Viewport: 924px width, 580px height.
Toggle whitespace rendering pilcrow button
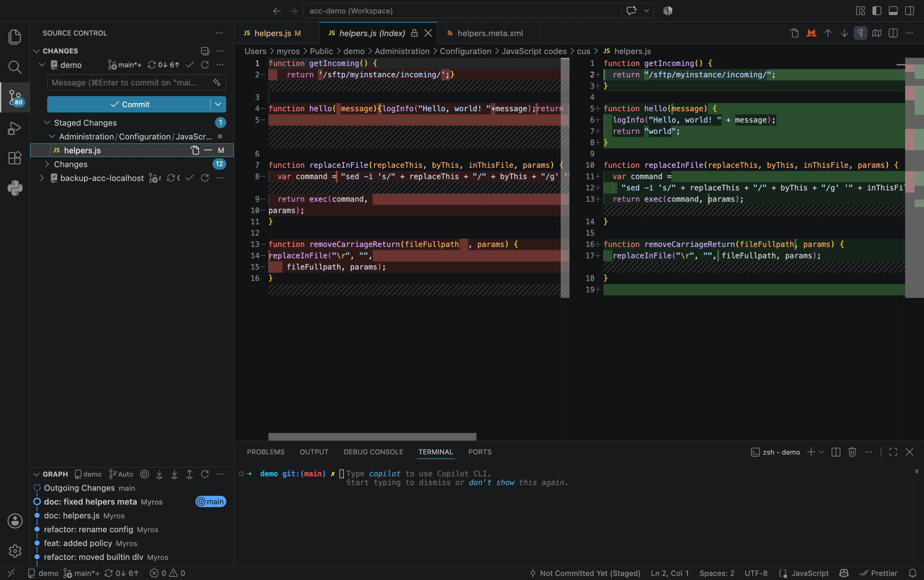click(x=860, y=33)
